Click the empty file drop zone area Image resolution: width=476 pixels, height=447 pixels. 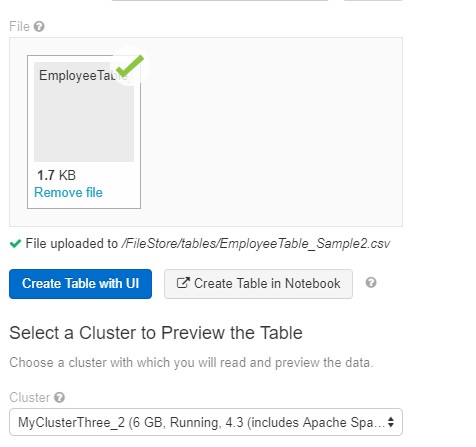point(270,132)
